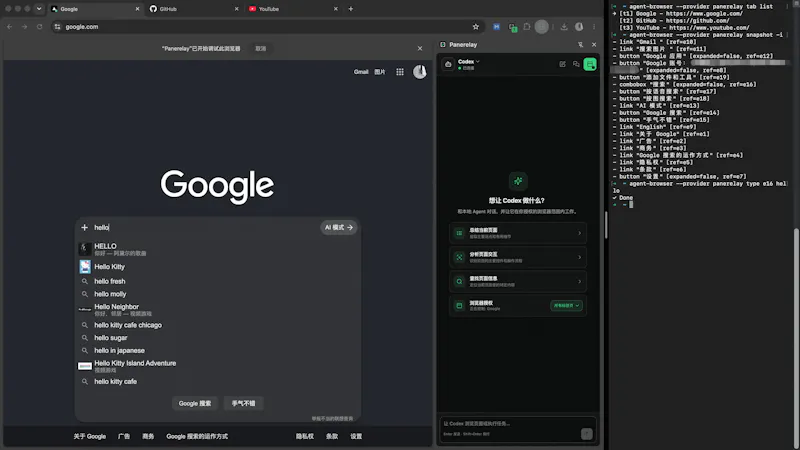Click send button in Panerelay input
This screenshot has width=800, height=450.
click(x=586, y=434)
